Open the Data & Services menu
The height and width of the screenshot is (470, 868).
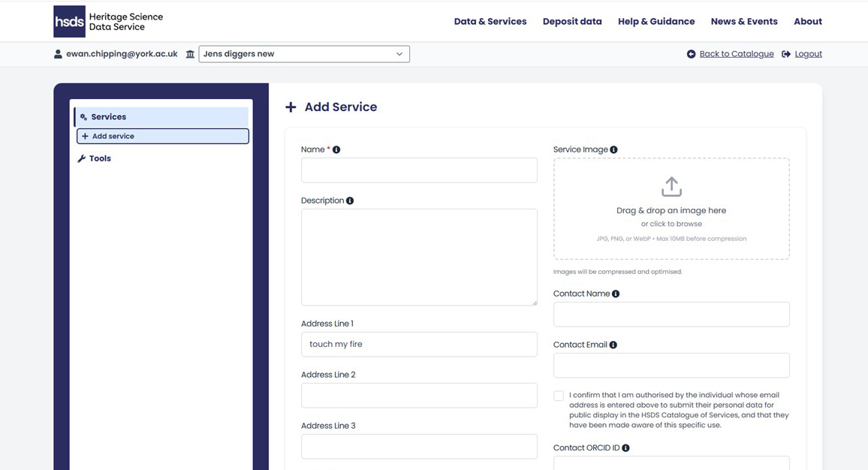(490, 21)
